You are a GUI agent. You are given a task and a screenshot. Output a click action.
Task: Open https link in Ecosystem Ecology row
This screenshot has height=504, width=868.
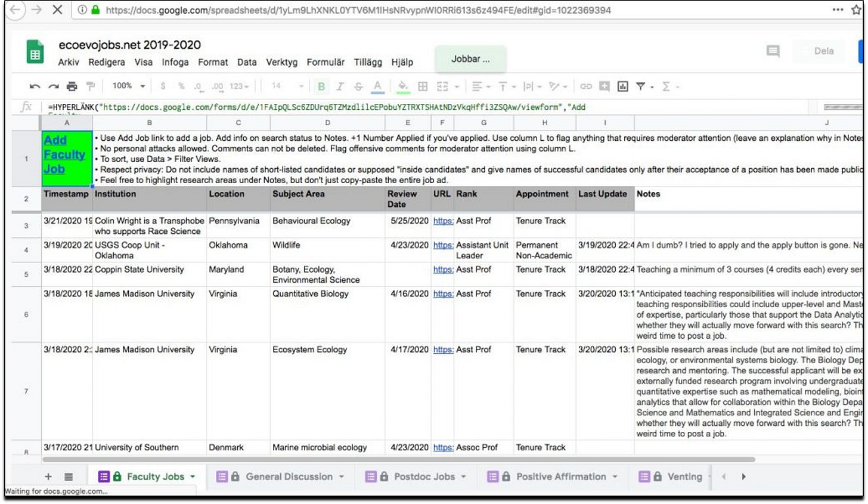(443, 350)
